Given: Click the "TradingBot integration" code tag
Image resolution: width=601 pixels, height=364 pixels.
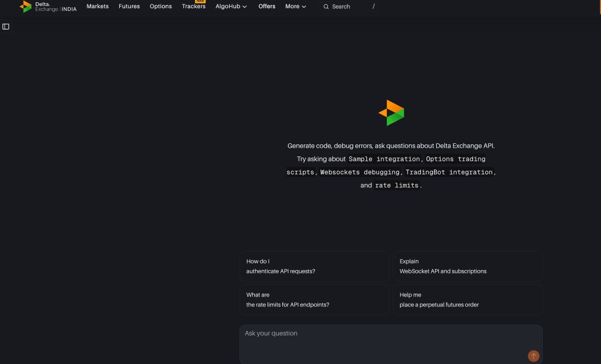Looking at the screenshot, I should (x=449, y=172).
